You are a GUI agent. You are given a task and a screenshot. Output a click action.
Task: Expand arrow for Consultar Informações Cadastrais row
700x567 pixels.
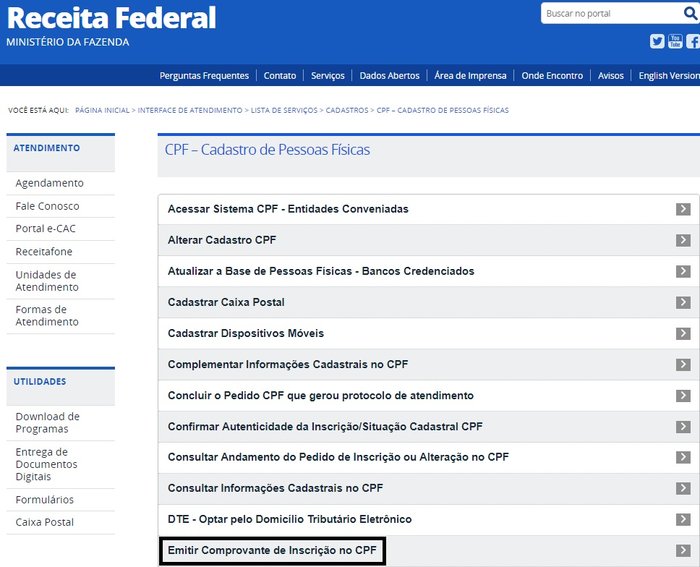pos(683,488)
